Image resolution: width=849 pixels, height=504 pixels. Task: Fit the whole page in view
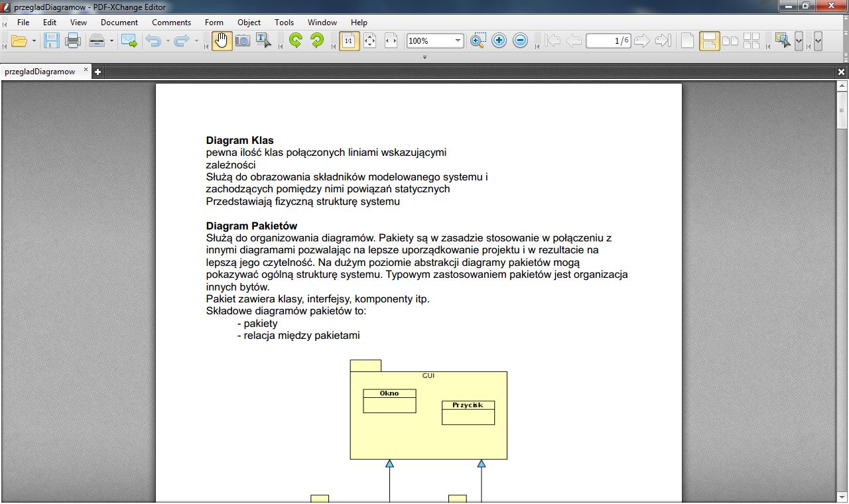coord(370,41)
